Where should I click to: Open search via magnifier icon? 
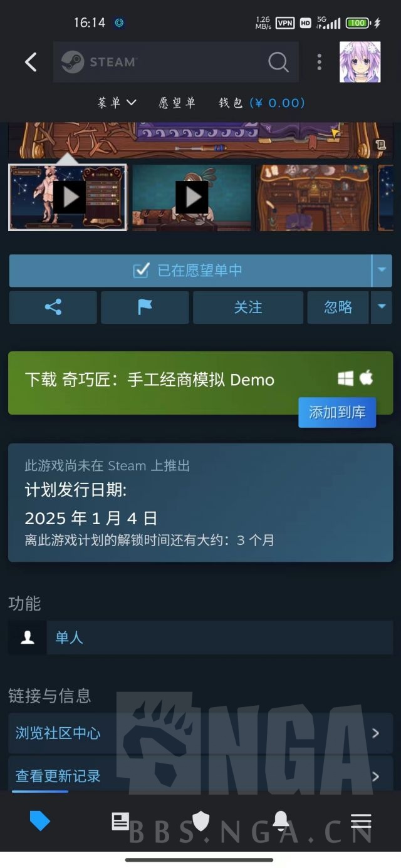(278, 62)
